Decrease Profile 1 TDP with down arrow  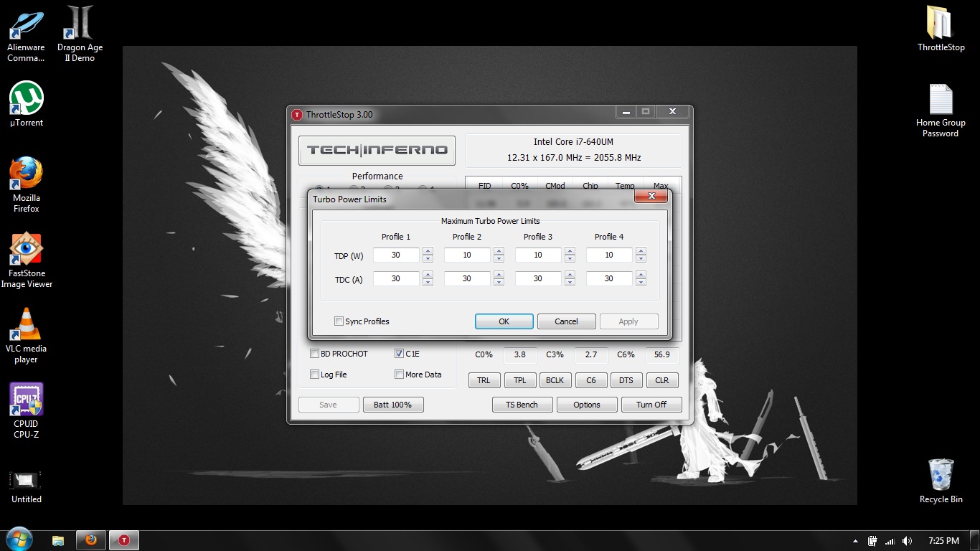[x=428, y=259]
